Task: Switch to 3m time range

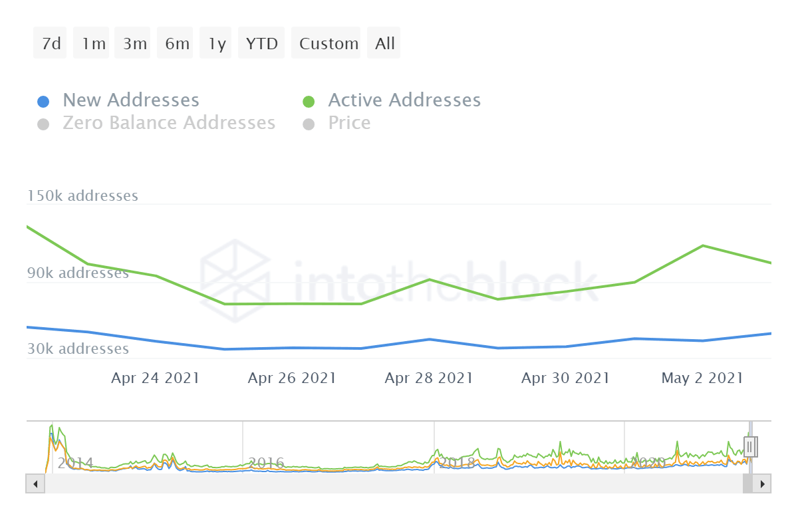Action: [x=135, y=44]
